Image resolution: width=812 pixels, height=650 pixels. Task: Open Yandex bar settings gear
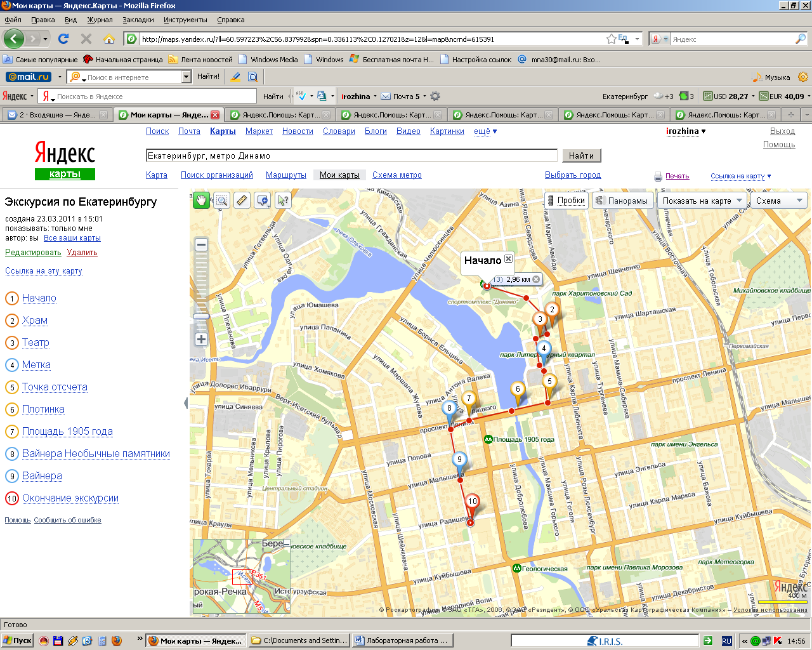[435, 96]
